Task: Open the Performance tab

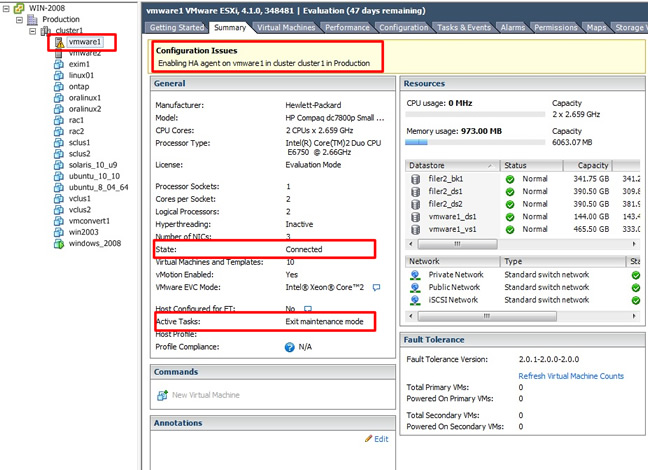Action: (347, 30)
